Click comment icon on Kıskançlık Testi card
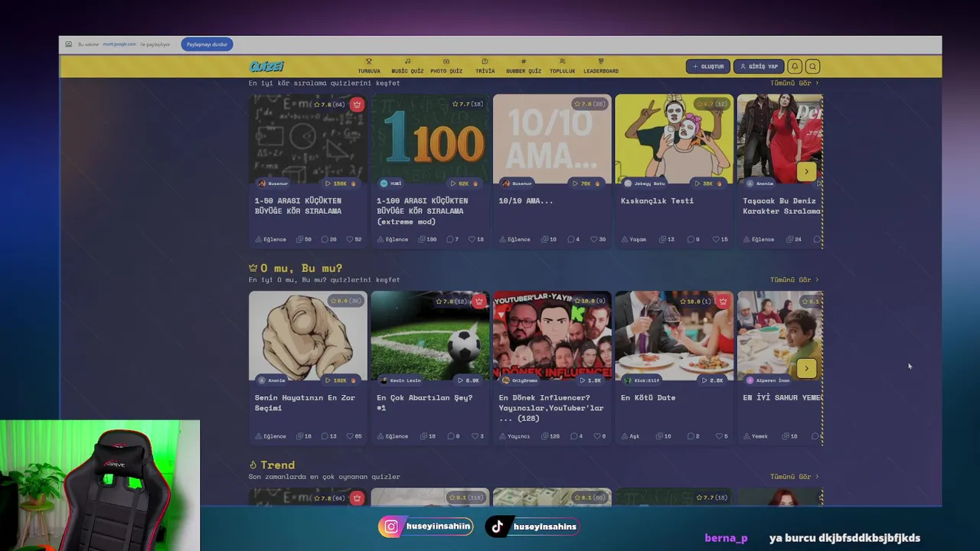The height and width of the screenshot is (551, 980). [691, 240]
